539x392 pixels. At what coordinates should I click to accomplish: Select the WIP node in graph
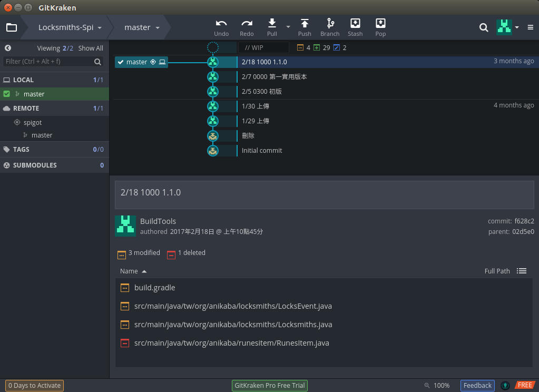(x=213, y=47)
